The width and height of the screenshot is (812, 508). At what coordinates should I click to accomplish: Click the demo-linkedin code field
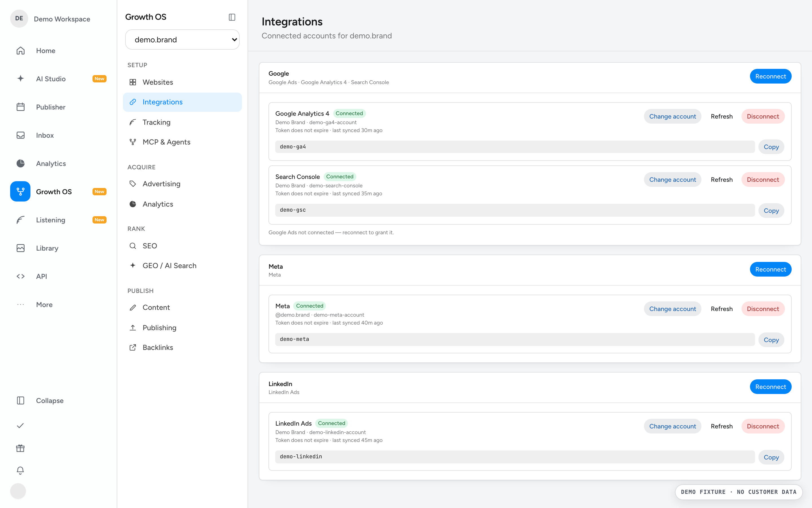tap(515, 457)
